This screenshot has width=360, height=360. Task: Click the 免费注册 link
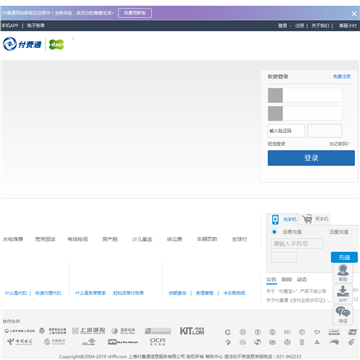(342, 76)
